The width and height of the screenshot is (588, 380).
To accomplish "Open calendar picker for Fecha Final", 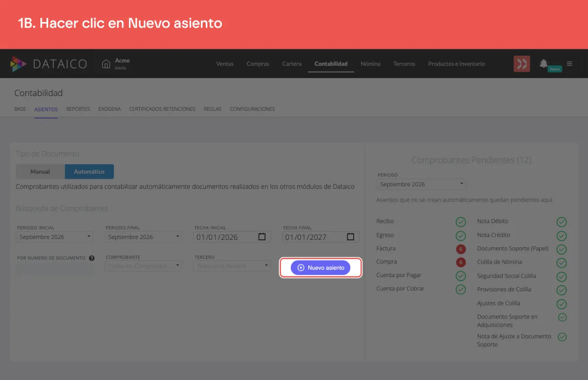I will point(351,237).
